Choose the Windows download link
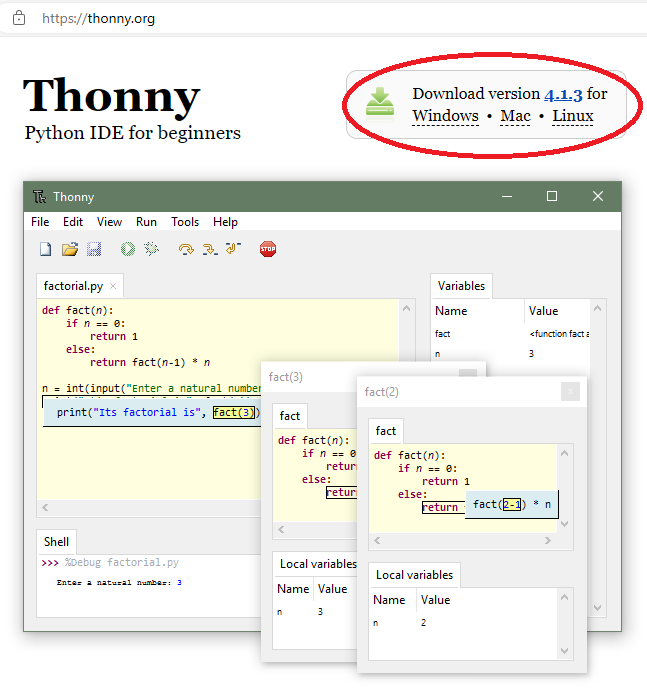The width and height of the screenshot is (647, 692). click(x=445, y=116)
